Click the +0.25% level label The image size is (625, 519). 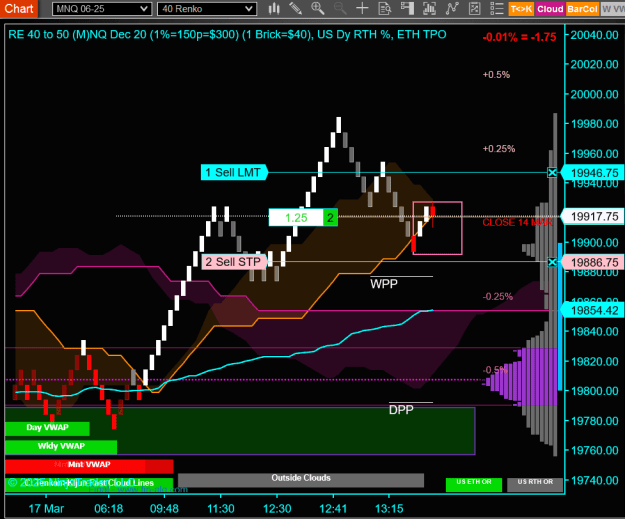(x=499, y=149)
